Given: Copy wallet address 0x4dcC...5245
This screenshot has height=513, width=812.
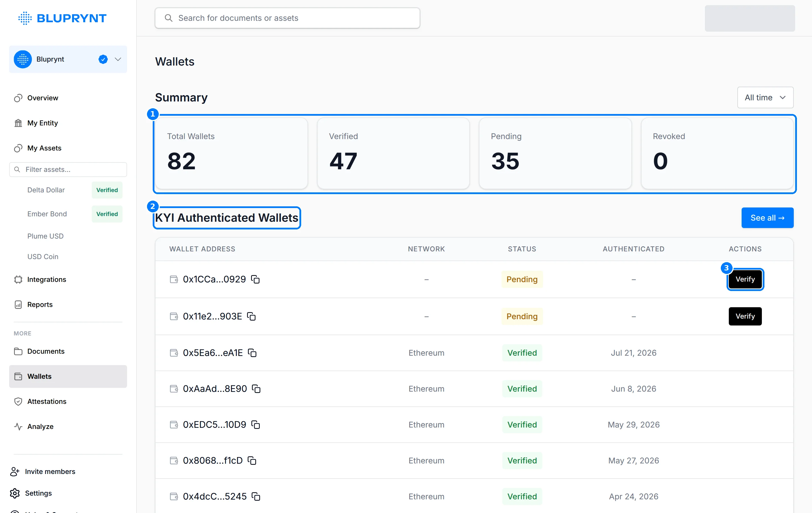Looking at the screenshot, I should (256, 496).
